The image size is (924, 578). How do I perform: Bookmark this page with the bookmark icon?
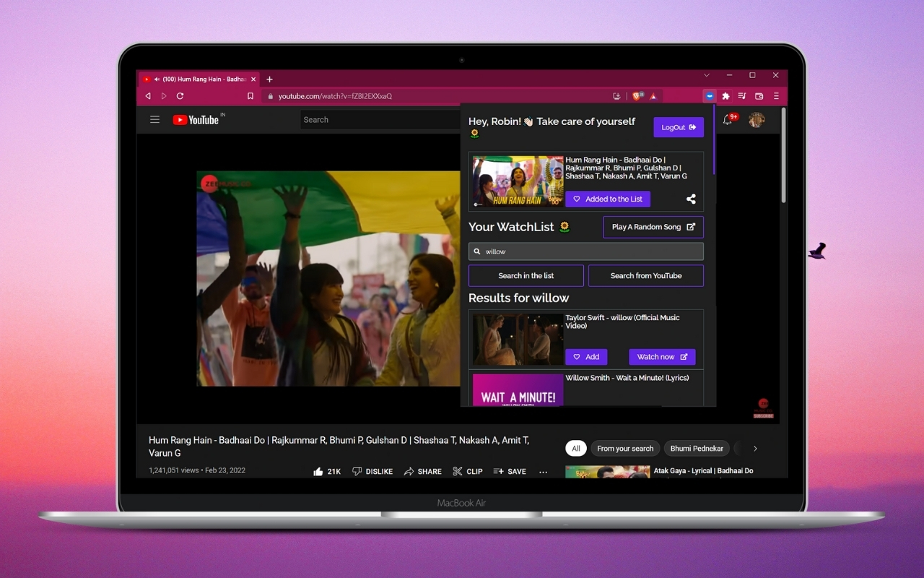[250, 96]
